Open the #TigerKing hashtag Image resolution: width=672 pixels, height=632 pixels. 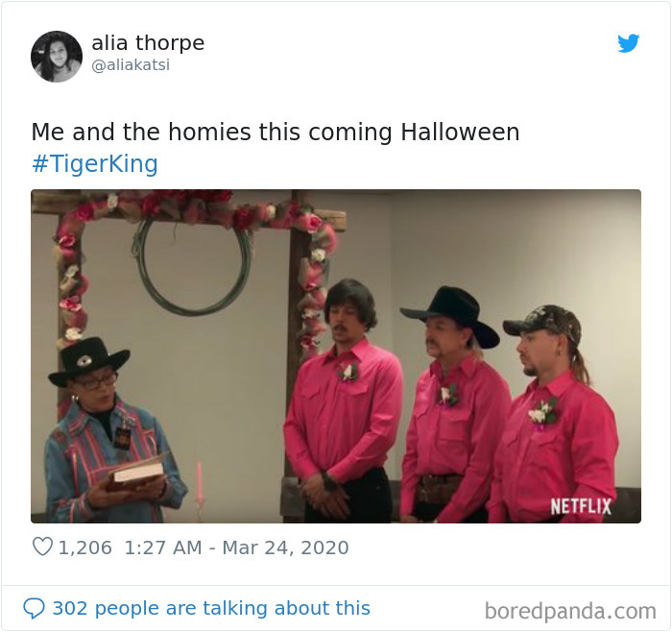[95, 164]
